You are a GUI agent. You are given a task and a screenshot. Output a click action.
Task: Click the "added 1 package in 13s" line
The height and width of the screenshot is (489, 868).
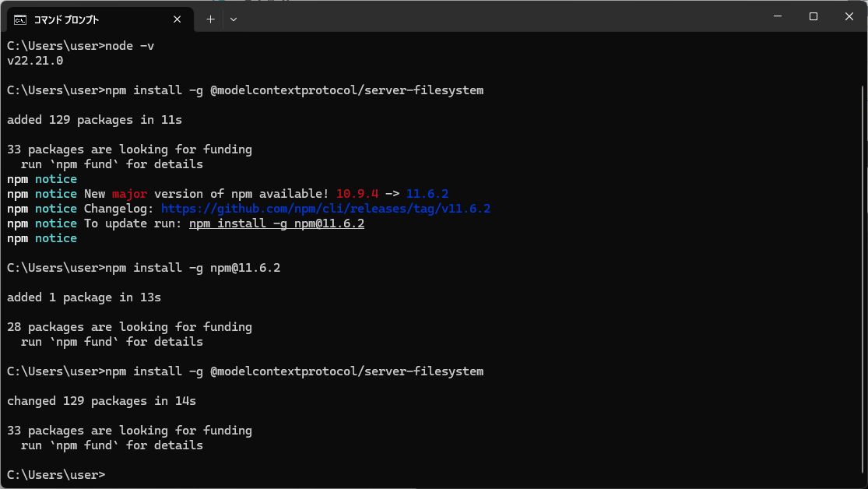coord(84,297)
